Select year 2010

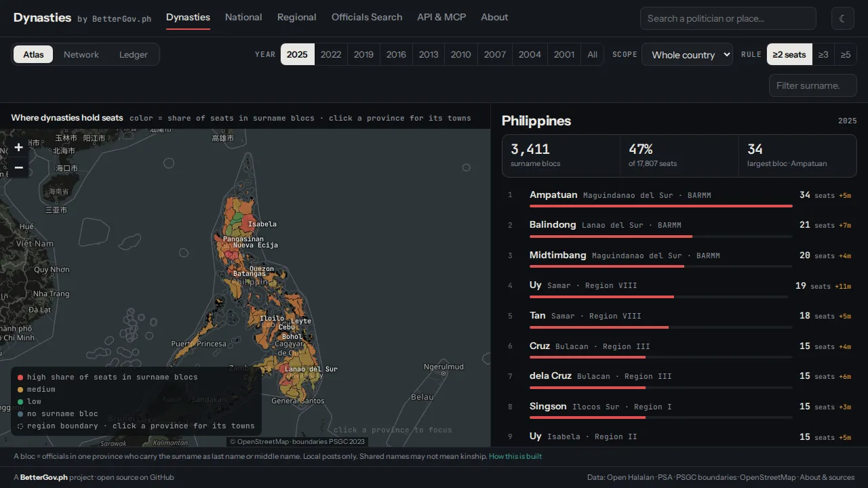point(461,54)
